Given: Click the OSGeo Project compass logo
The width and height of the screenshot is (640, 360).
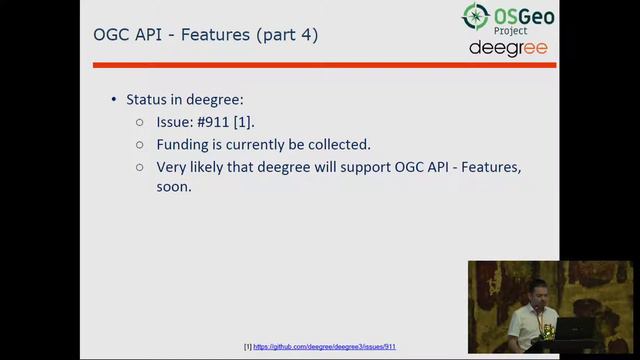Looking at the screenshot, I should 476,16.
